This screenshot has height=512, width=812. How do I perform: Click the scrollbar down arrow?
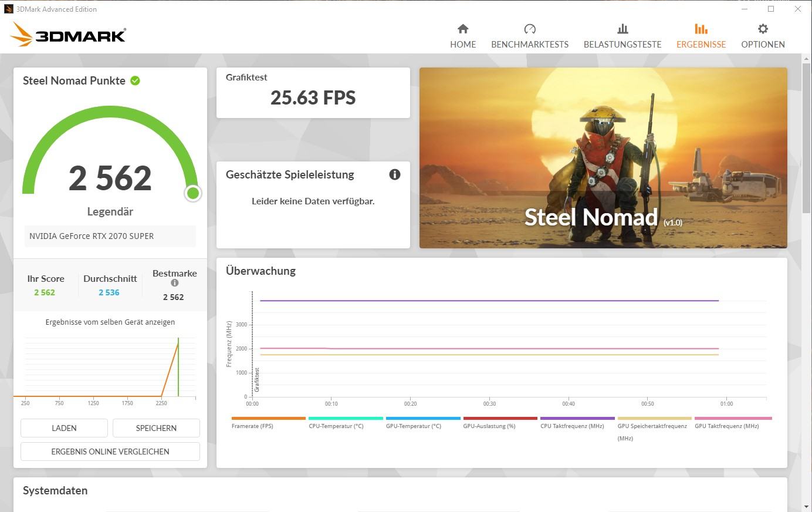[807, 507]
